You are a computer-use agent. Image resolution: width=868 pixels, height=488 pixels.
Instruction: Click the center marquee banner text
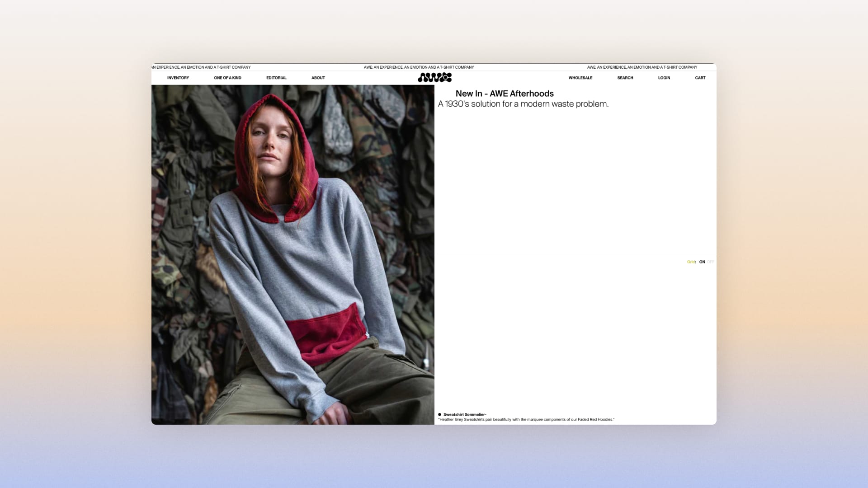point(419,67)
